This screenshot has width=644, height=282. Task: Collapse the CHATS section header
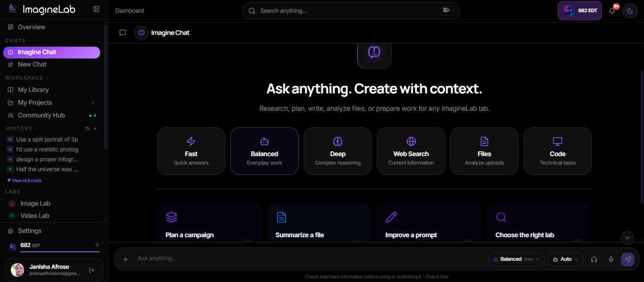[x=18, y=41]
